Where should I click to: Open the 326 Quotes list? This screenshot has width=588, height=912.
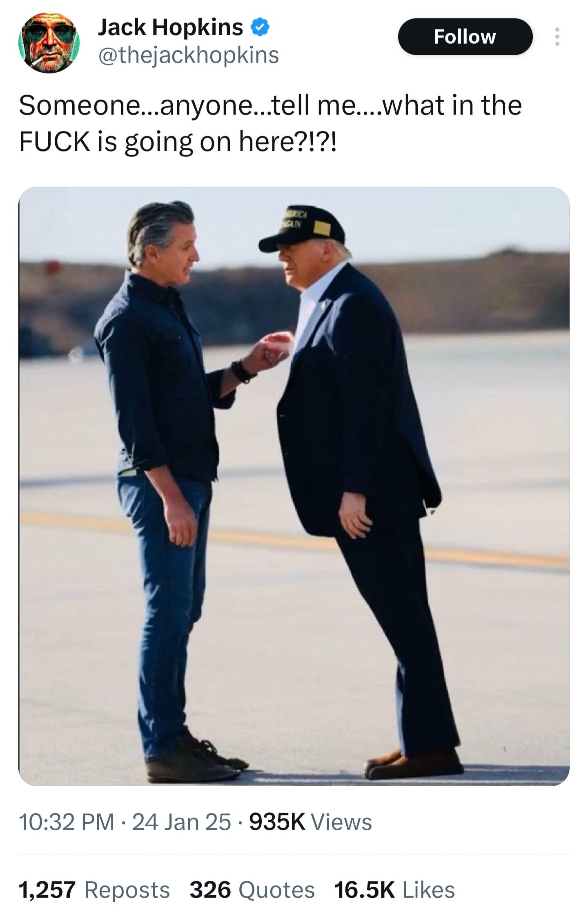click(x=252, y=890)
